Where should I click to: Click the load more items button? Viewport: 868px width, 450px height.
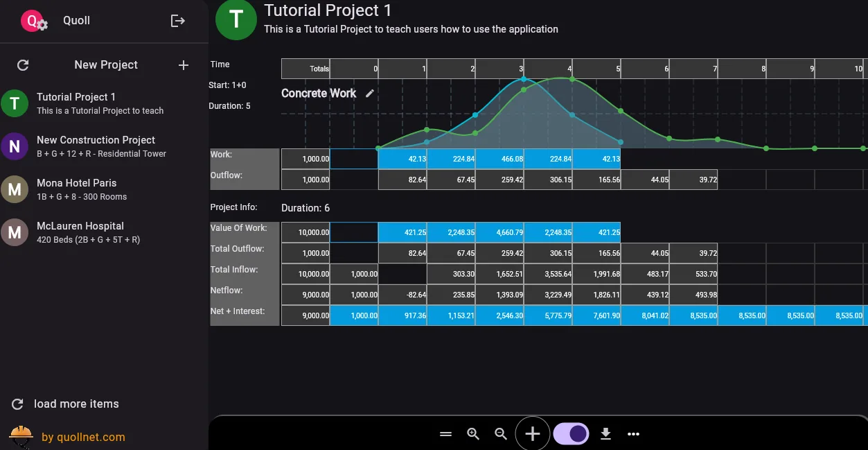76,404
